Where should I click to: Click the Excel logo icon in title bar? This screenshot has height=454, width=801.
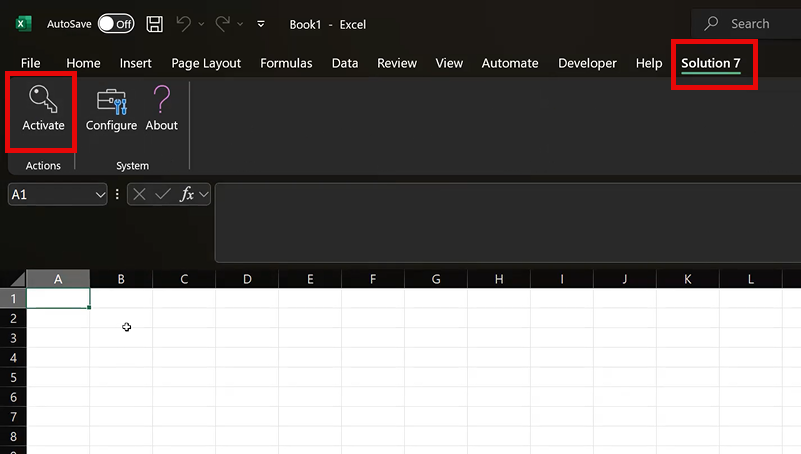click(x=24, y=23)
